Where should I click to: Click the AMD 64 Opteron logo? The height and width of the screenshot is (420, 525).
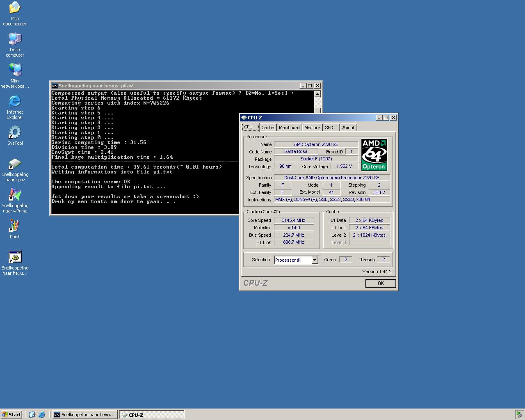click(374, 155)
